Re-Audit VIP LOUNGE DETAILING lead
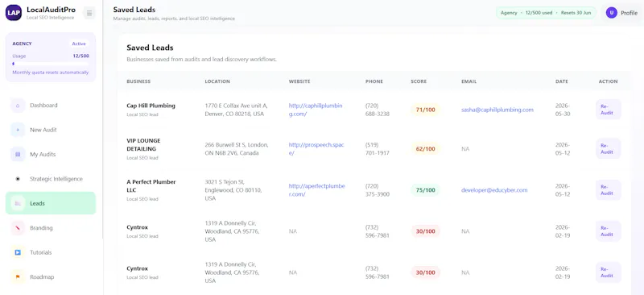Screen dimensions: 644x295 pos(609,148)
